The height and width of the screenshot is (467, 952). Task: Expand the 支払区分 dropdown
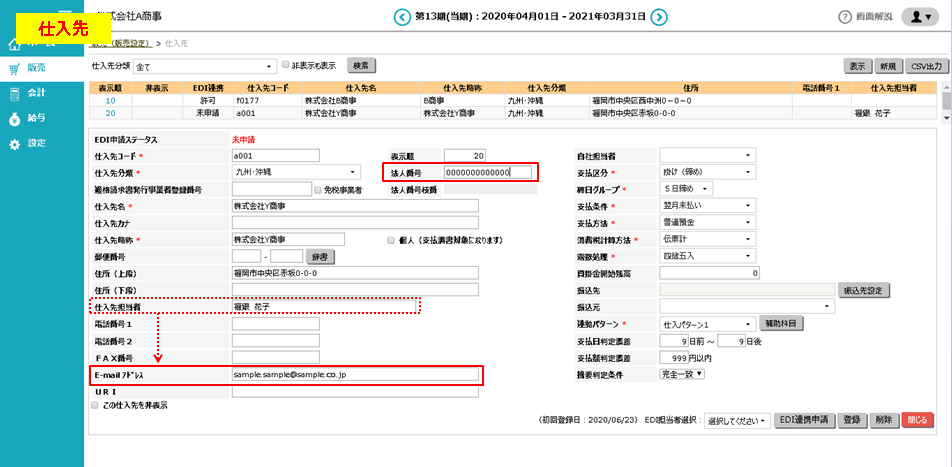click(x=706, y=172)
